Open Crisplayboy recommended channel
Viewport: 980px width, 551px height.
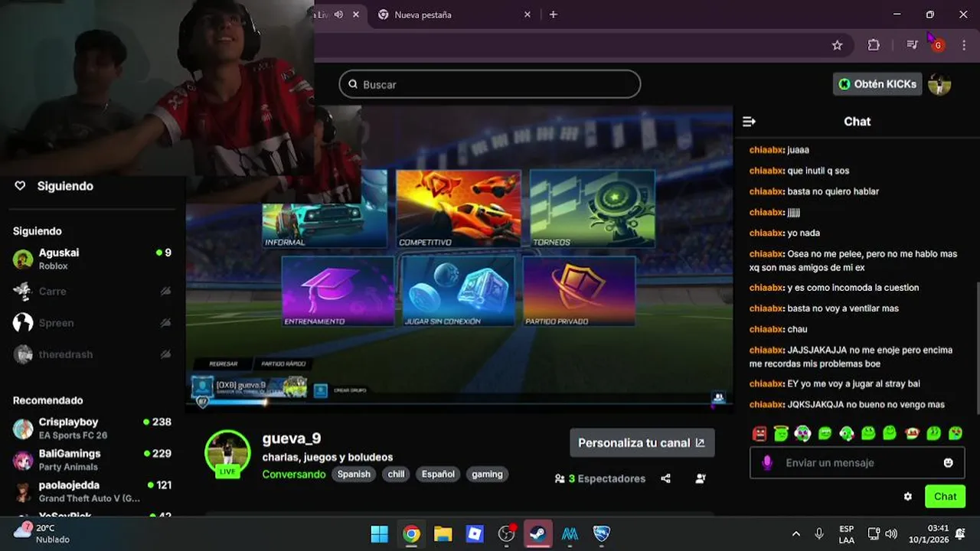click(92, 428)
